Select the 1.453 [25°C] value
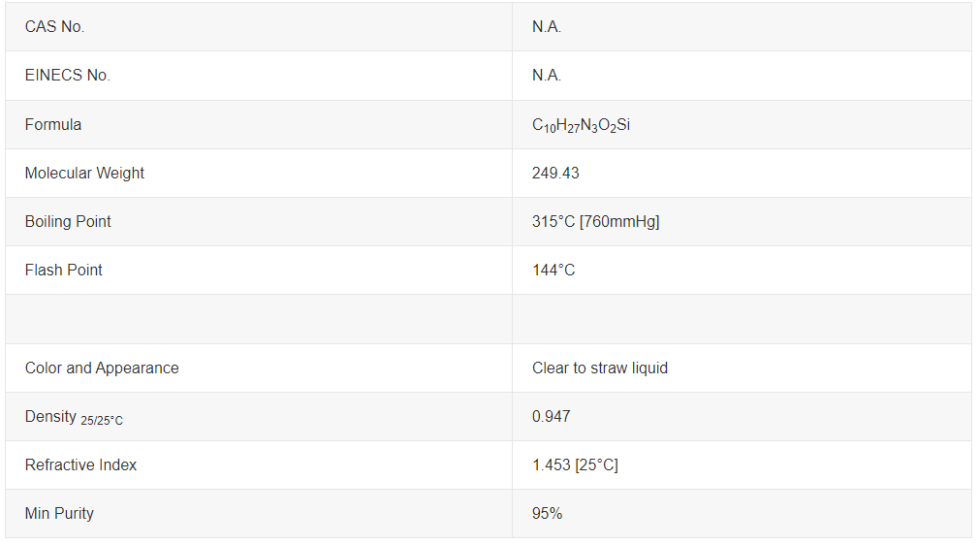This screenshot has height=544, width=980. [x=575, y=464]
